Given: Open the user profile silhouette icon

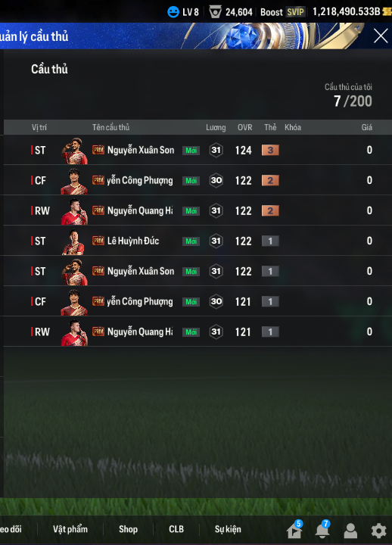Looking at the screenshot, I should pos(350,531).
